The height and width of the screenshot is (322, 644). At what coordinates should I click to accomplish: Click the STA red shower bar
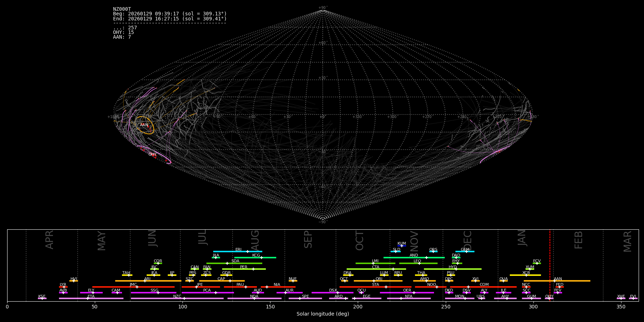[375, 287]
